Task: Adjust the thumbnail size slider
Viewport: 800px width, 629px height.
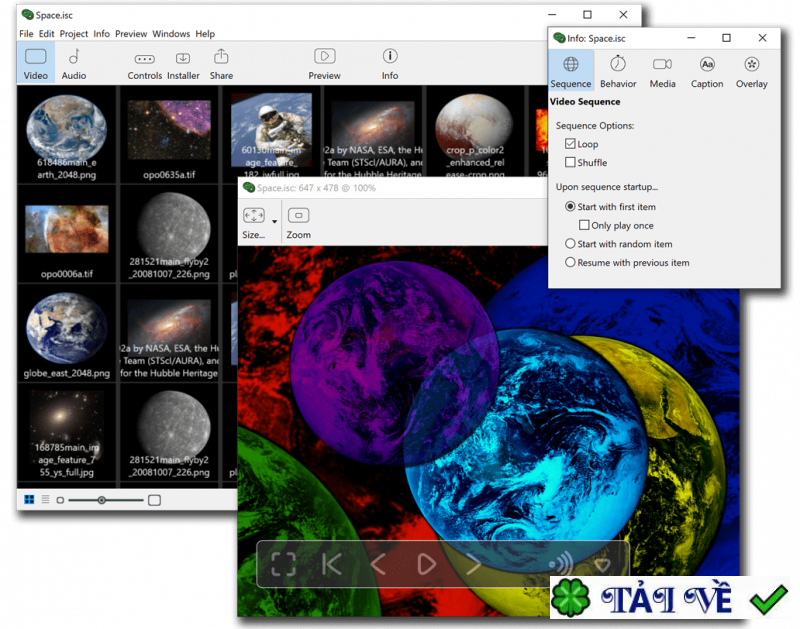Action: point(102,499)
